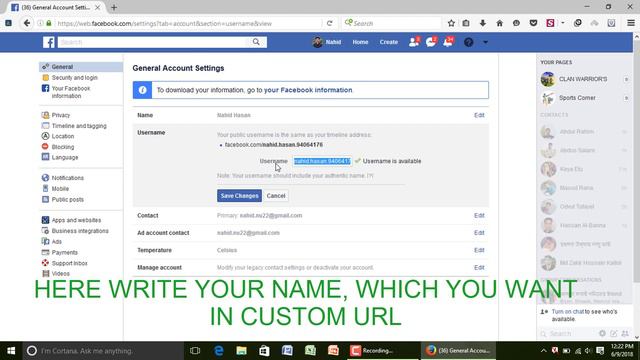The width and height of the screenshot is (640, 360).
Task: Click the Facebook search magnifier icon
Action: (x=256, y=42)
